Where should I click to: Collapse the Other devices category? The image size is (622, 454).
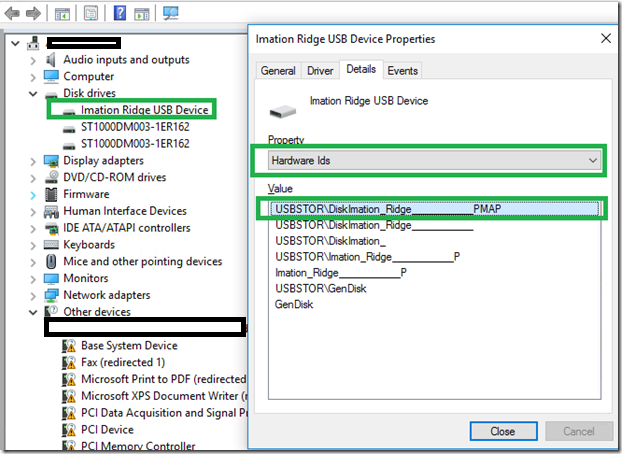(x=33, y=312)
